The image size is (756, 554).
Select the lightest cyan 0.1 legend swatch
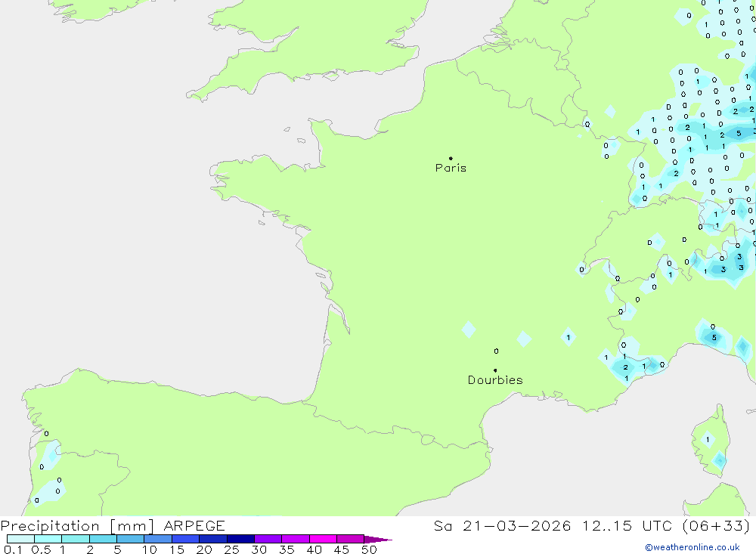20,539
